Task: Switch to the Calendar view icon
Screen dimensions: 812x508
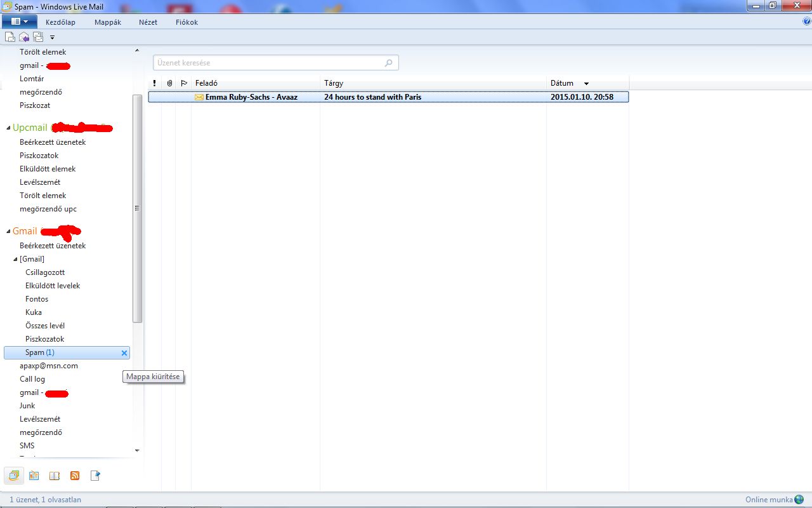Action: point(34,476)
